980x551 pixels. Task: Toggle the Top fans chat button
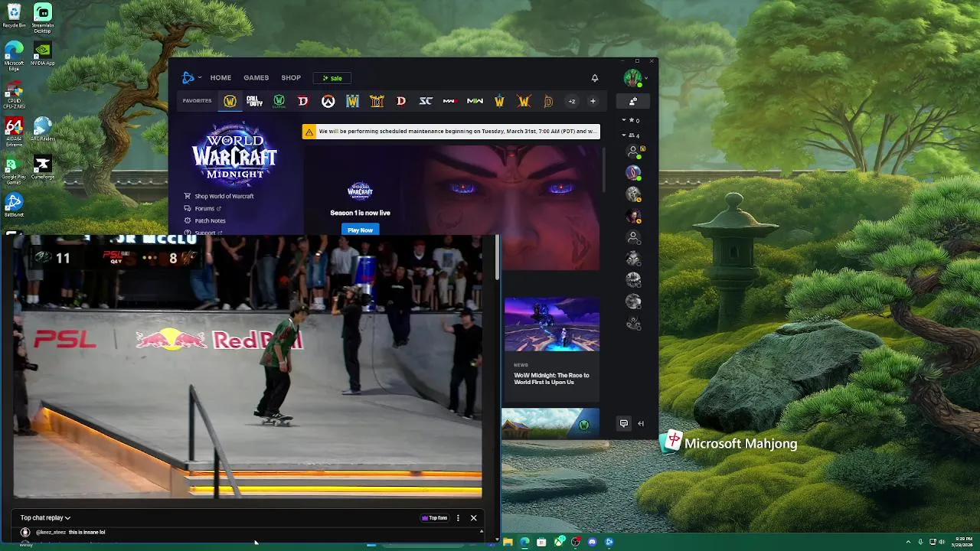pyautogui.click(x=435, y=518)
